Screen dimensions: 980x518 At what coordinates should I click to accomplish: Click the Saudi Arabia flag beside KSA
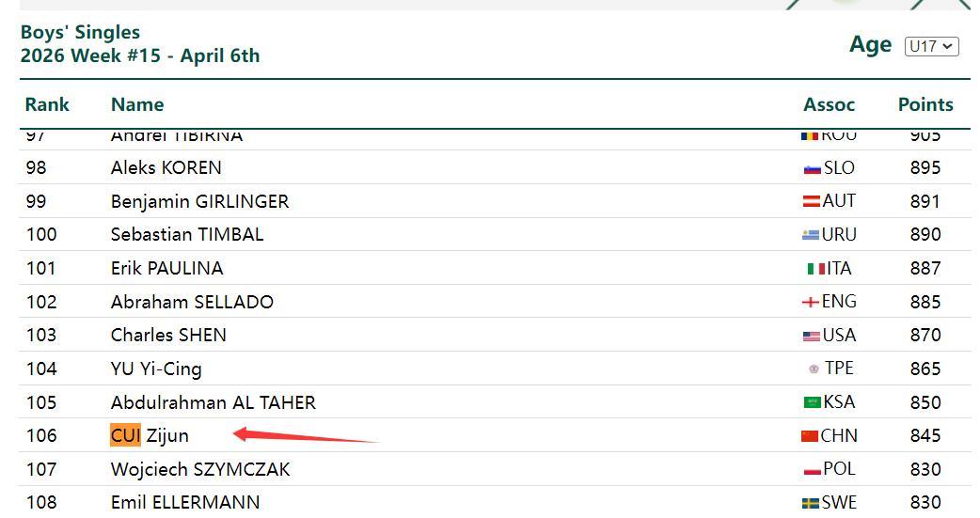812,402
